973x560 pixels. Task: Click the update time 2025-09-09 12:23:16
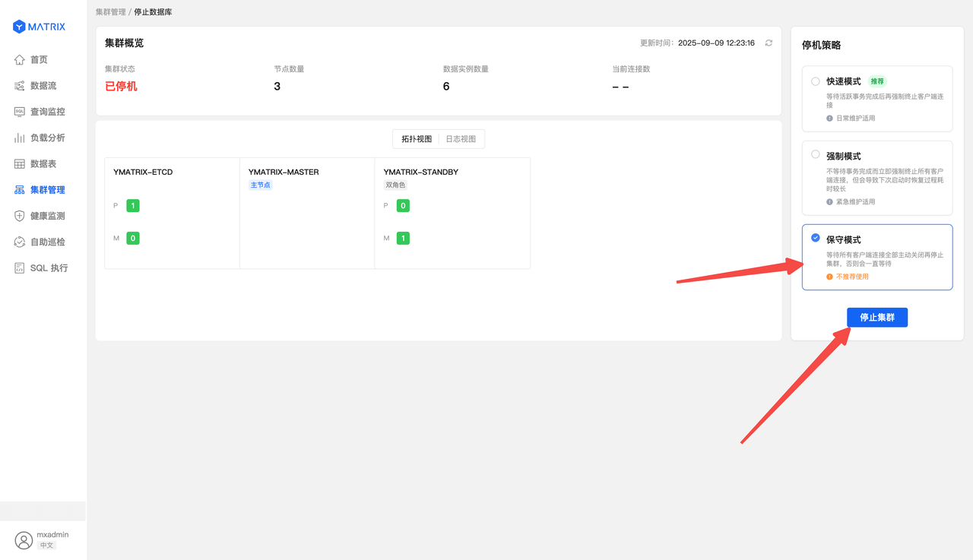pos(716,43)
